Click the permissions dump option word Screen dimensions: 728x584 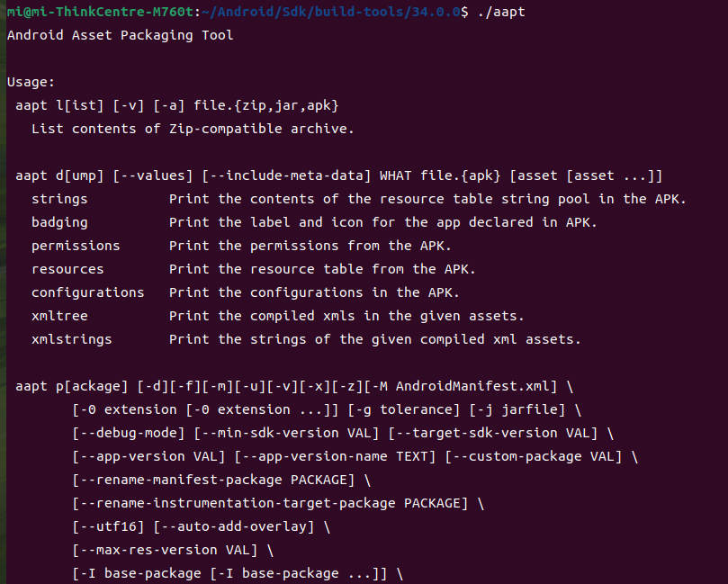(x=76, y=246)
